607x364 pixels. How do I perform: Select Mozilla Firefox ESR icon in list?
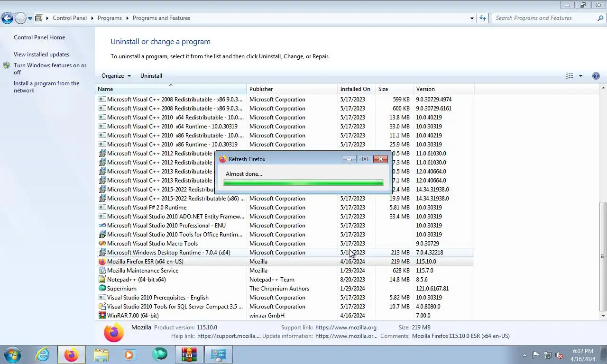[x=102, y=262]
